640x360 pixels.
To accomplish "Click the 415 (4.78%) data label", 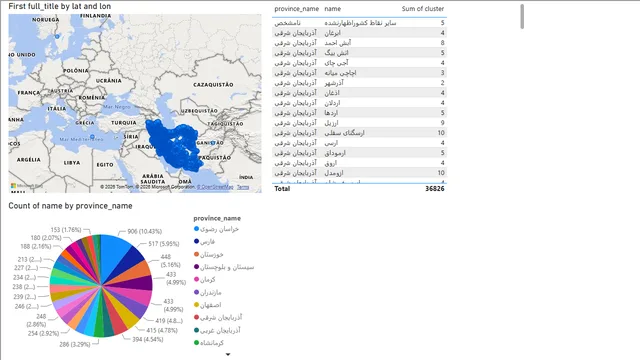I will click(162, 330).
